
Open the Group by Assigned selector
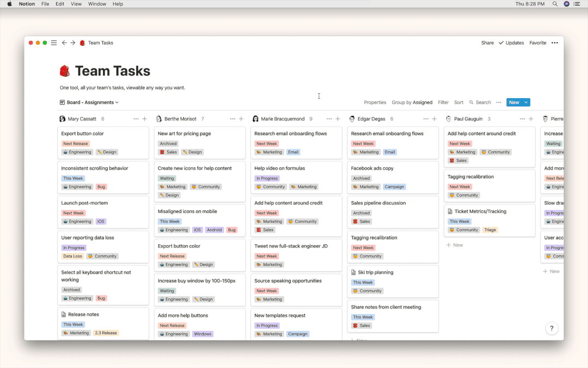tap(412, 102)
